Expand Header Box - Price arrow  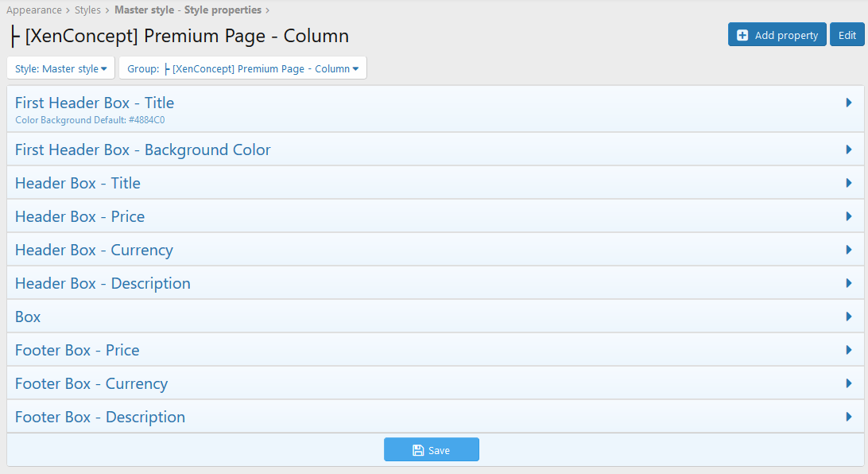[x=849, y=216]
